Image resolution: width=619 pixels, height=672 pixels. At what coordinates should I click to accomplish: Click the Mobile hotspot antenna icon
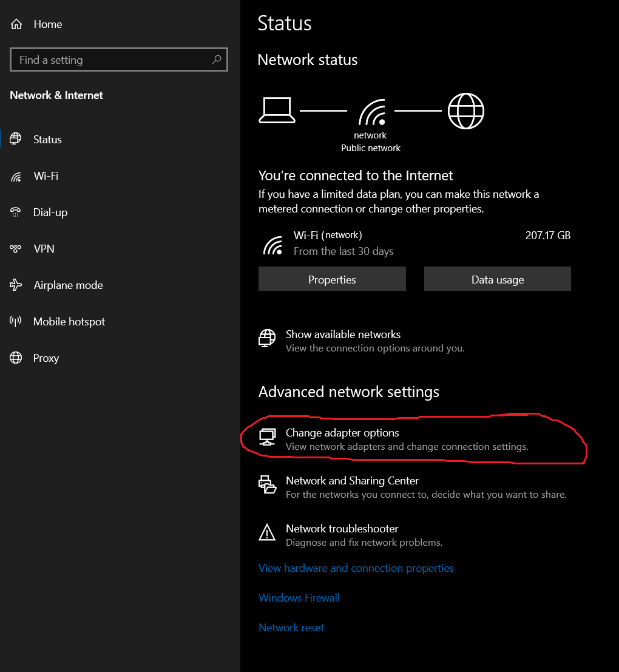(x=15, y=321)
